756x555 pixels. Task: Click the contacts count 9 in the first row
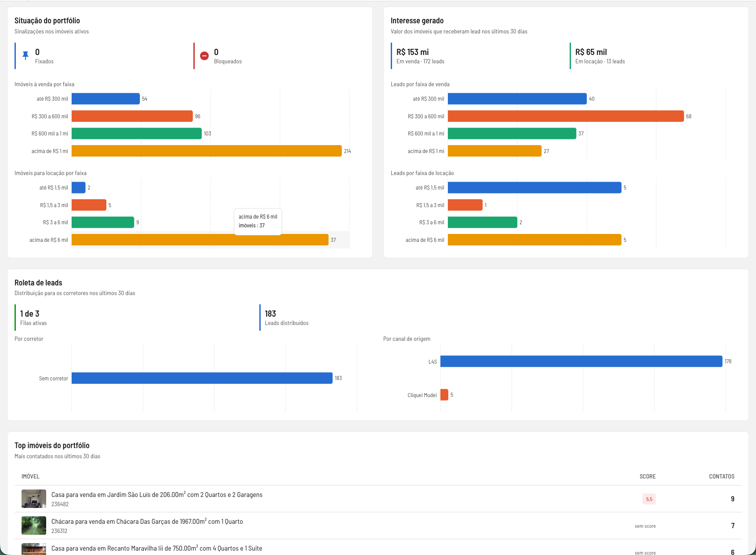(x=733, y=499)
